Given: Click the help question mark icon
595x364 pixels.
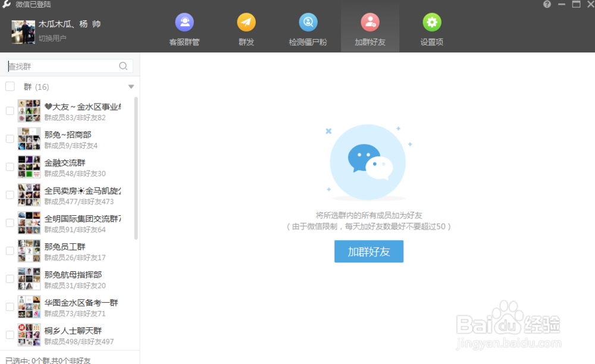Looking at the screenshot, I should pos(547,4).
